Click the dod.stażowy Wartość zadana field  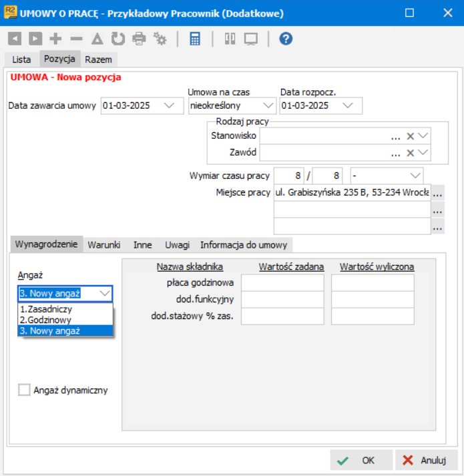[x=282, y=316]
